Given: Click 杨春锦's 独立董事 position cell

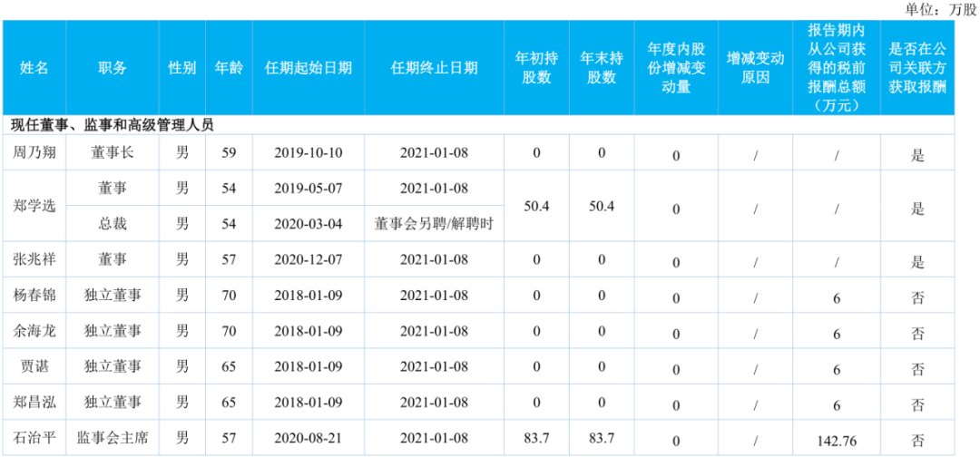Looking at the screenshot, I should point(112,296).
